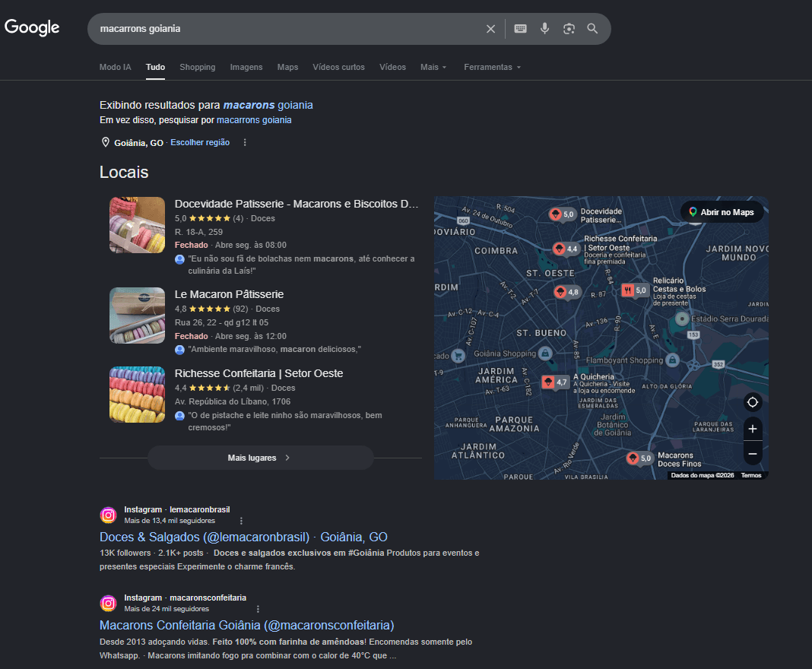Expand the Mais dropdown menu
Image resolution: width=812 pixels, height=669 pixels.
[x=433, y=68]
